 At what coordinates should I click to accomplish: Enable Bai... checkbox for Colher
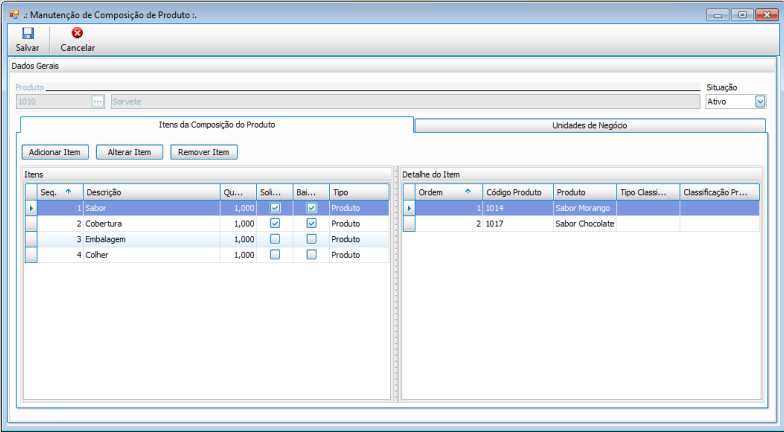312,254
